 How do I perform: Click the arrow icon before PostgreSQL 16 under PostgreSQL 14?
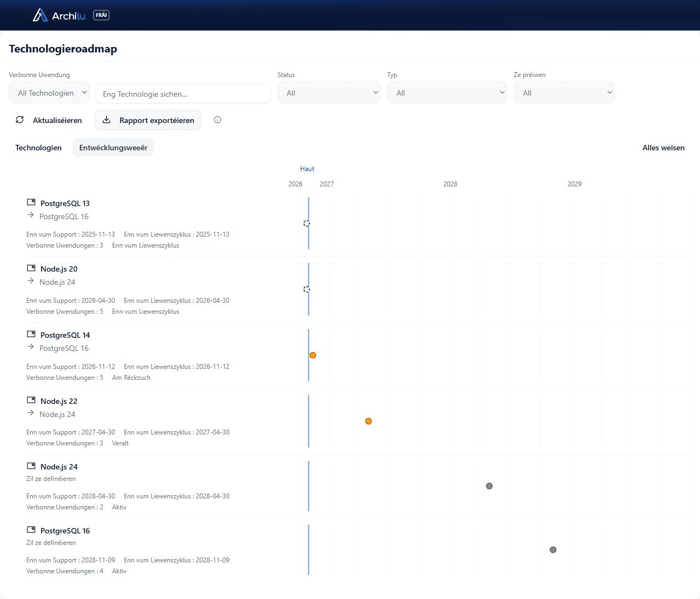pos(31,347)
